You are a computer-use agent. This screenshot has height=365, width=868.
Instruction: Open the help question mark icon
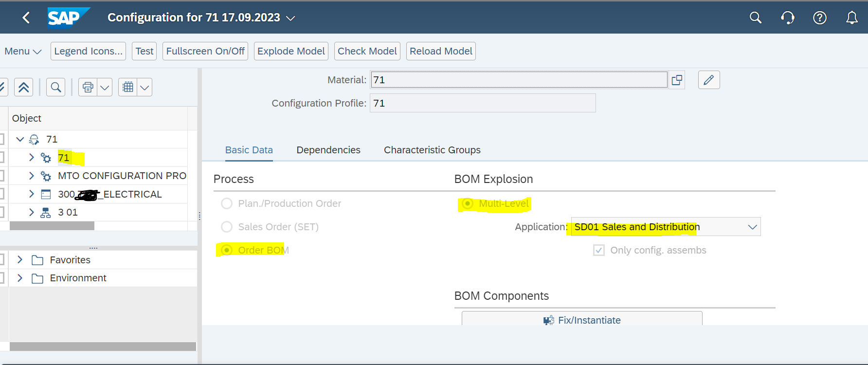pyautogui.click(x=819, y=18)
